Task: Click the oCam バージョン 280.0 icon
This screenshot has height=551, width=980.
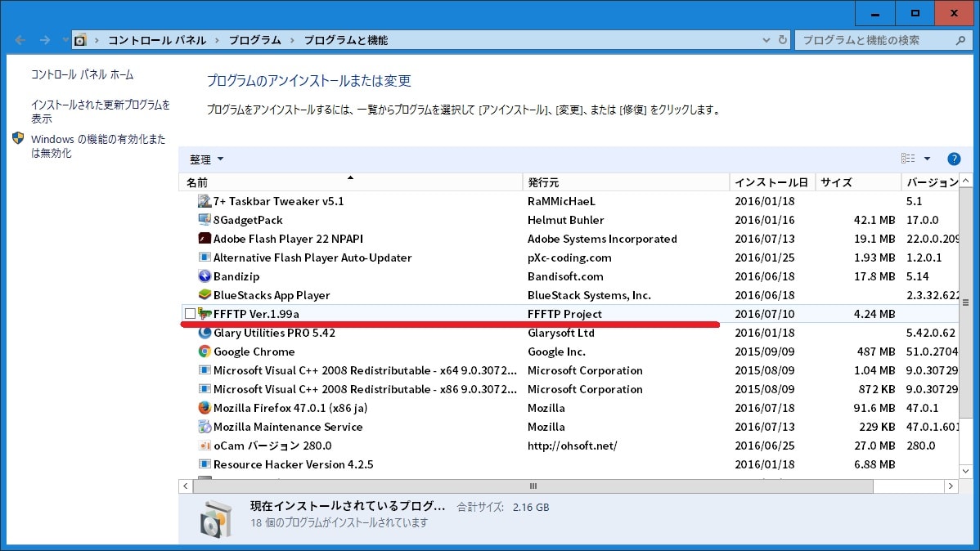Action: coord(205,446)
